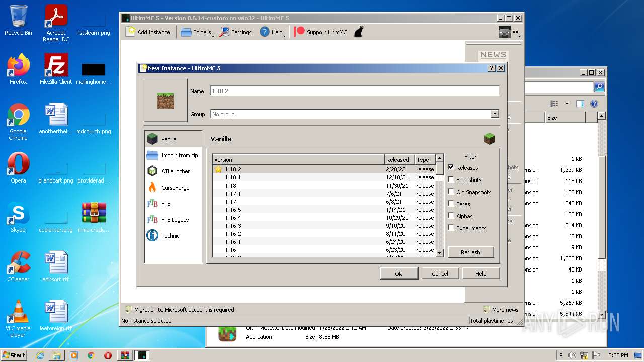This screenshot has width=644, height=362.
Task: Select the CurseForge page
Action: [x=174, y=188]
